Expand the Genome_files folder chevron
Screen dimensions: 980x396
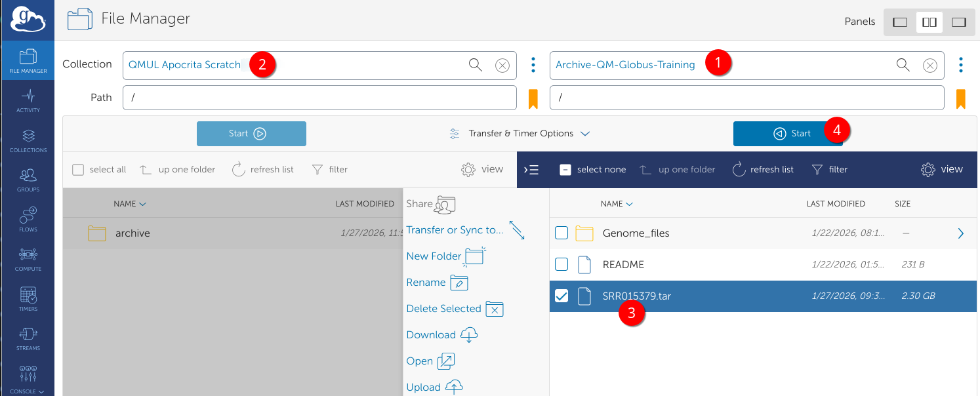pyautogui.click(x=960, y=233)
